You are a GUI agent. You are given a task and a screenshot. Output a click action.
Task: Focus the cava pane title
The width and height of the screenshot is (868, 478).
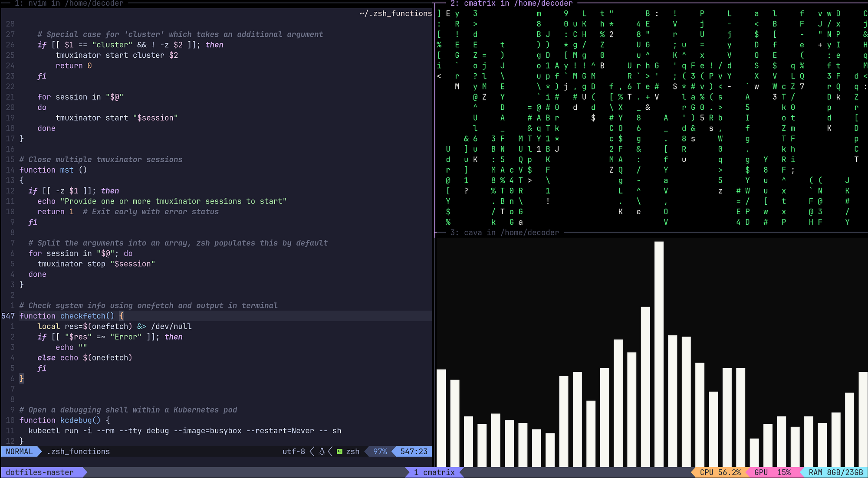point(504,232)
